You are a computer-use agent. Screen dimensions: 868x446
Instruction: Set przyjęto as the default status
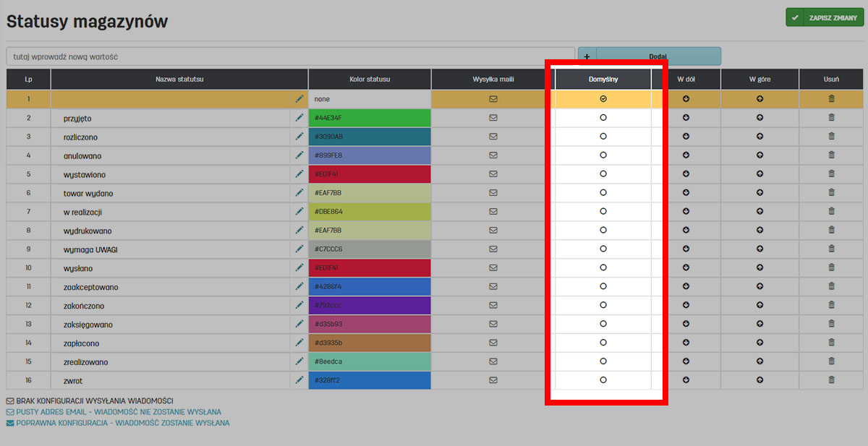tap(603, 118)
